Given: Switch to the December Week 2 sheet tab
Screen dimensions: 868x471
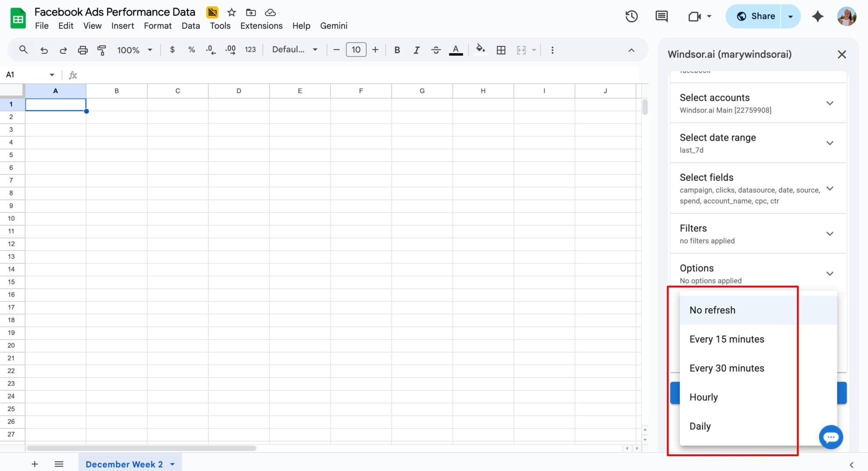Looking at the screenshot, I should [124, 464].
